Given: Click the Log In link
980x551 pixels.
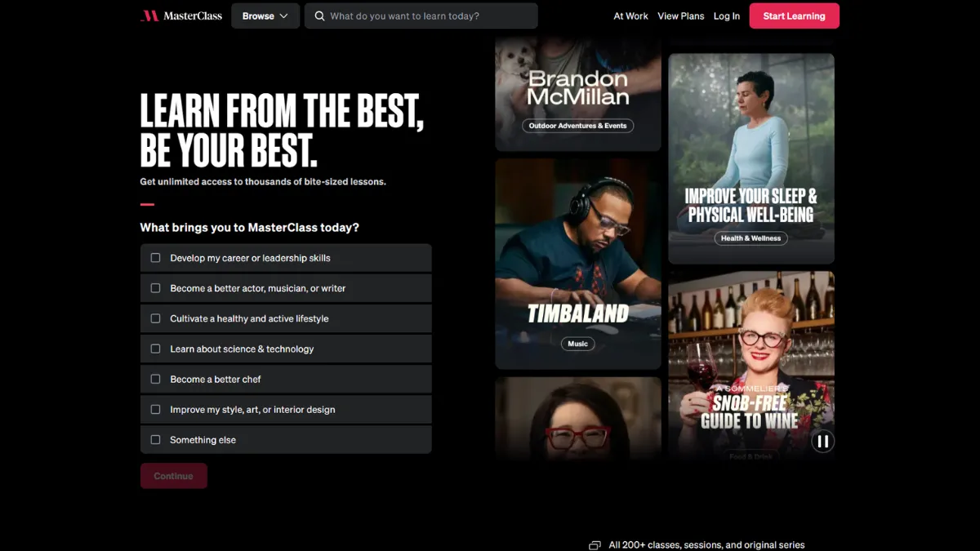Looking at the screenshot, I should coord(727,16).
